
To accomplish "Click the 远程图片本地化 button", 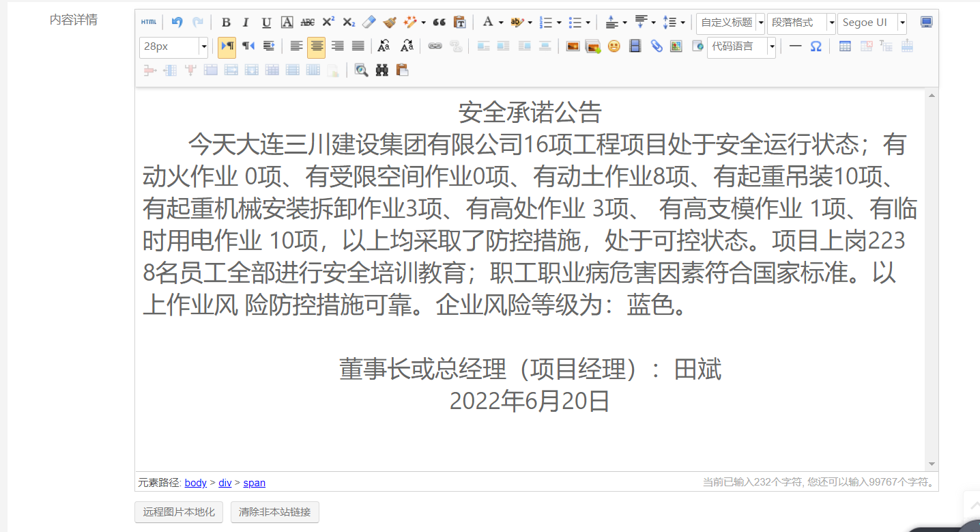I will (179, 512).
